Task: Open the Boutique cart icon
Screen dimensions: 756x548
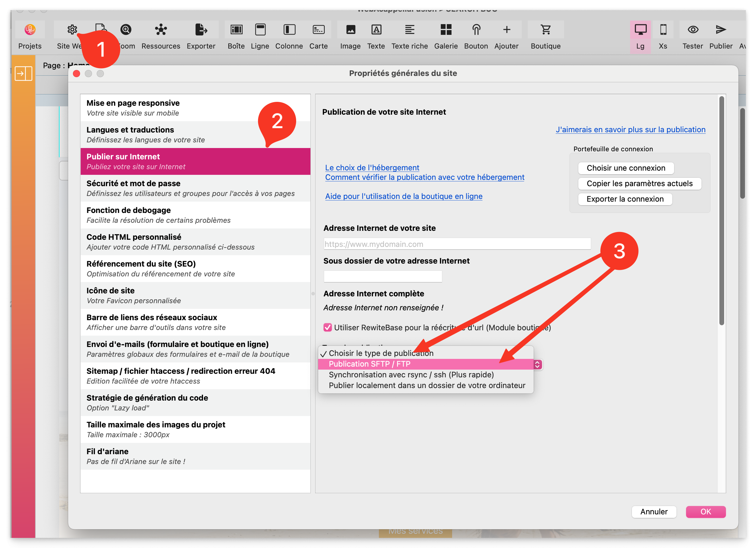Action: pos(545,30)
